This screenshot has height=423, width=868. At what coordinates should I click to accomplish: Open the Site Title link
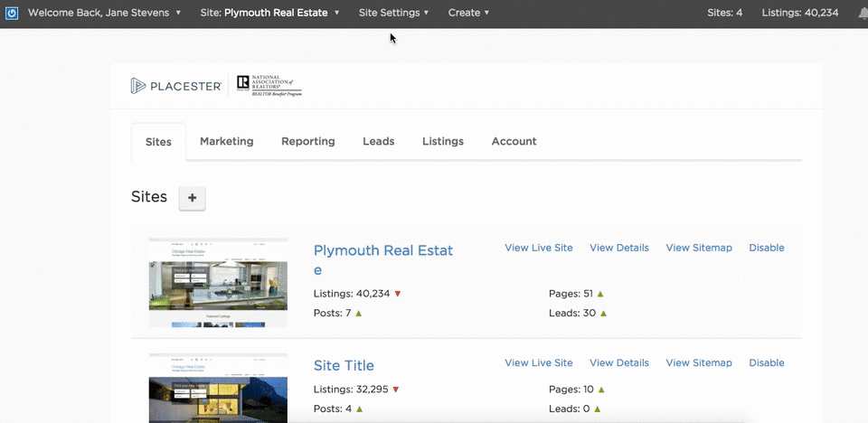coord(344,365)
